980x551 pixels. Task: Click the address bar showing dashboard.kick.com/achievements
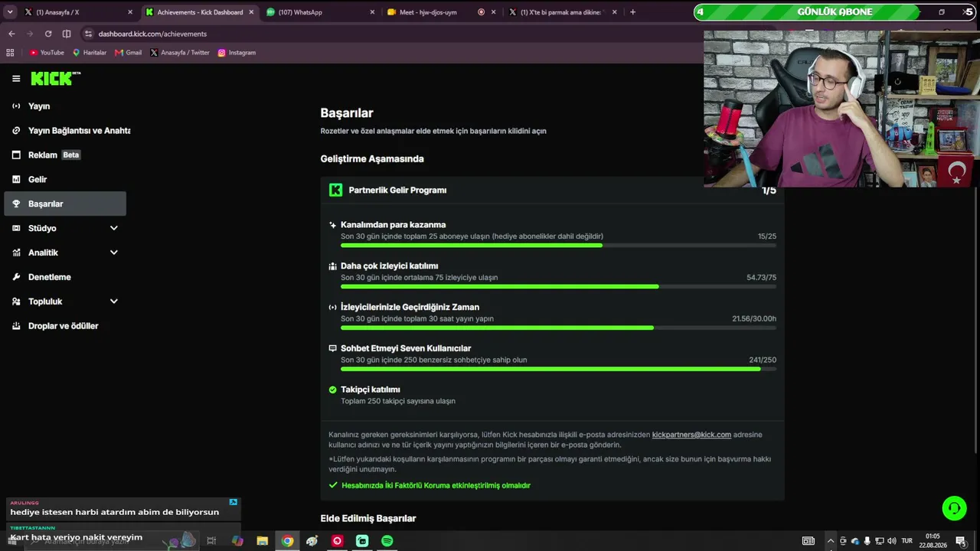(392, 34)
